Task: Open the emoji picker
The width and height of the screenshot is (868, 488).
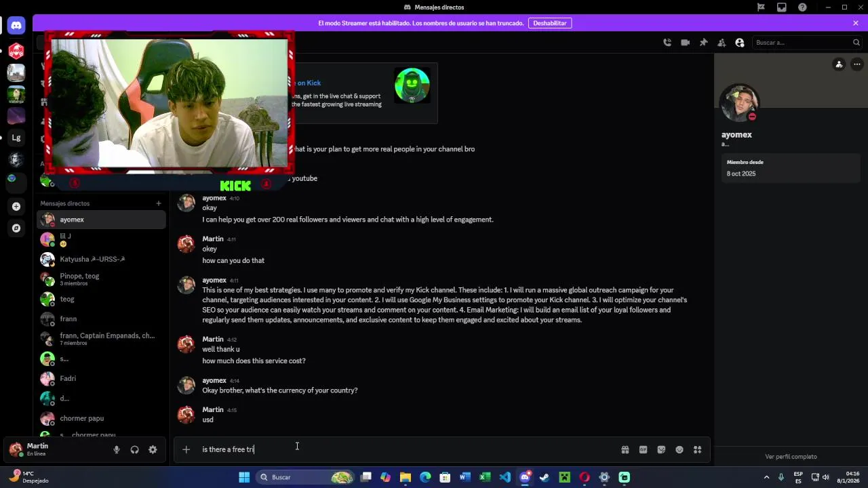Action: click(x=679, y=449)
